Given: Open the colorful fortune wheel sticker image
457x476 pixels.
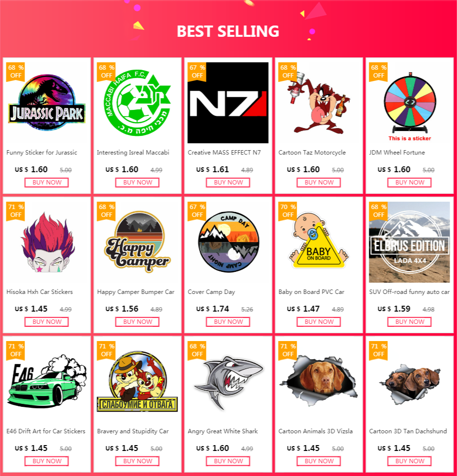Looking at the screenshot, I should tap(409, 103).
